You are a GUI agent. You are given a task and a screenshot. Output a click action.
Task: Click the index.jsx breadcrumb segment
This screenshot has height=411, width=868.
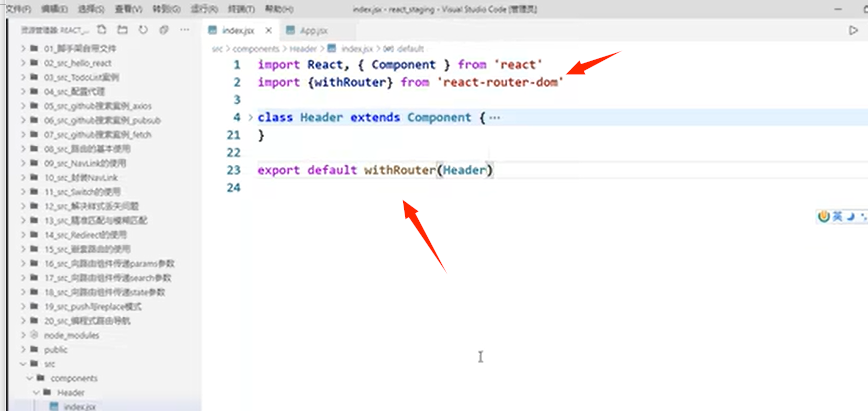tap(357, 49)
